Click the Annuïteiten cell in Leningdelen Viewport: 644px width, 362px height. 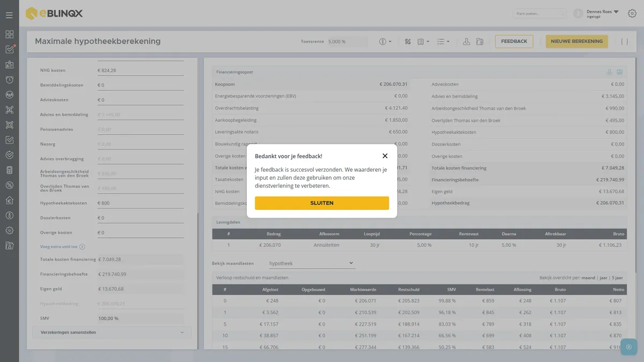coord(326,245)
